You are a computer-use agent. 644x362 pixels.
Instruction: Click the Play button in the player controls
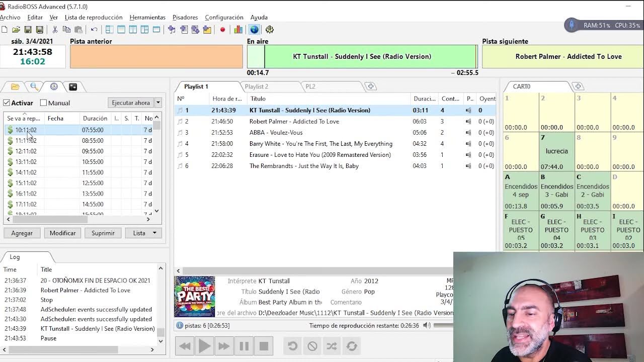(204, 346)
